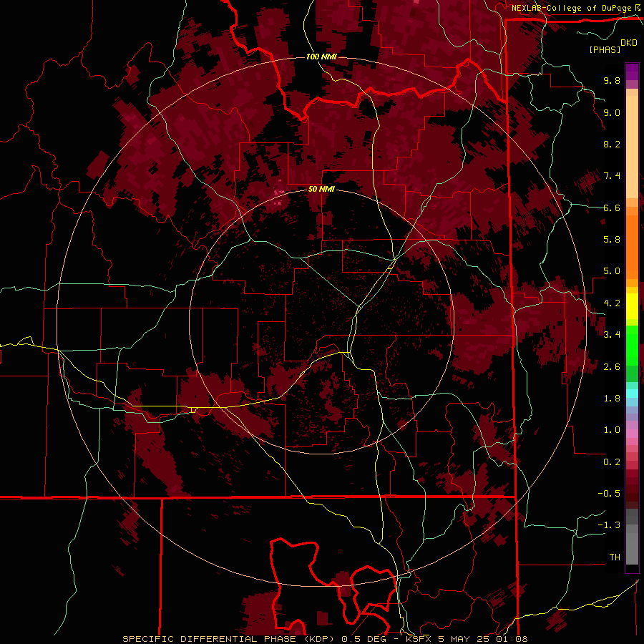Click the 5.8 scale value
644x644 pixels.
pyautogui.click(x=612, y=240)
